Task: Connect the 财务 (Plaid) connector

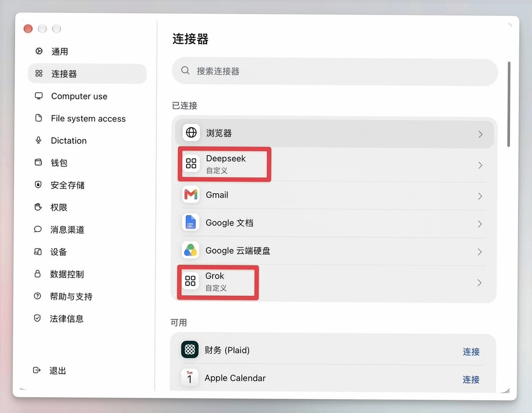Action: [x=471, y=351]
